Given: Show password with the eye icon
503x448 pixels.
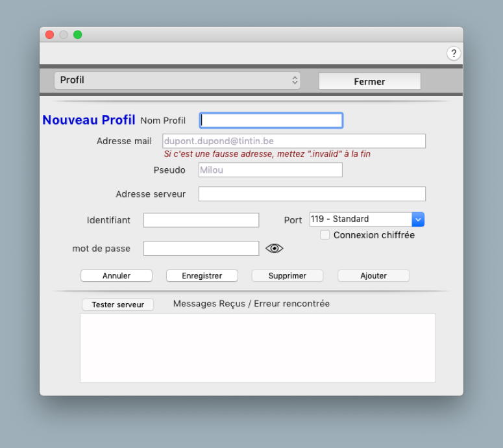Looking at the screenshot, I should pos(275,249).
